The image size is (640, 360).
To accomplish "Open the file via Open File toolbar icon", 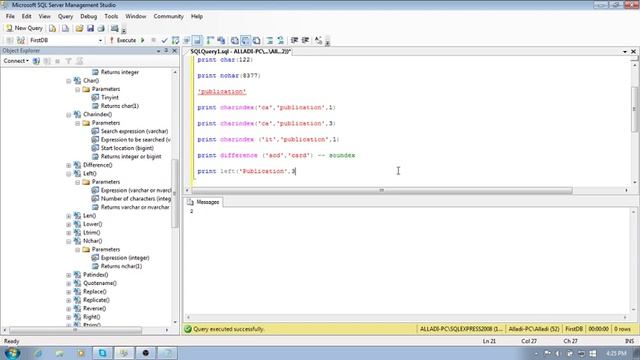I will click(79, 28).
